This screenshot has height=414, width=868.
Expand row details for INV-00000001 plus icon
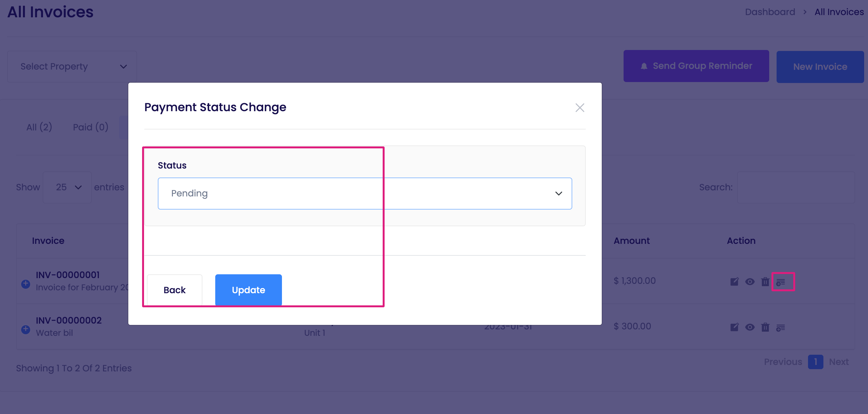[26, 284]
